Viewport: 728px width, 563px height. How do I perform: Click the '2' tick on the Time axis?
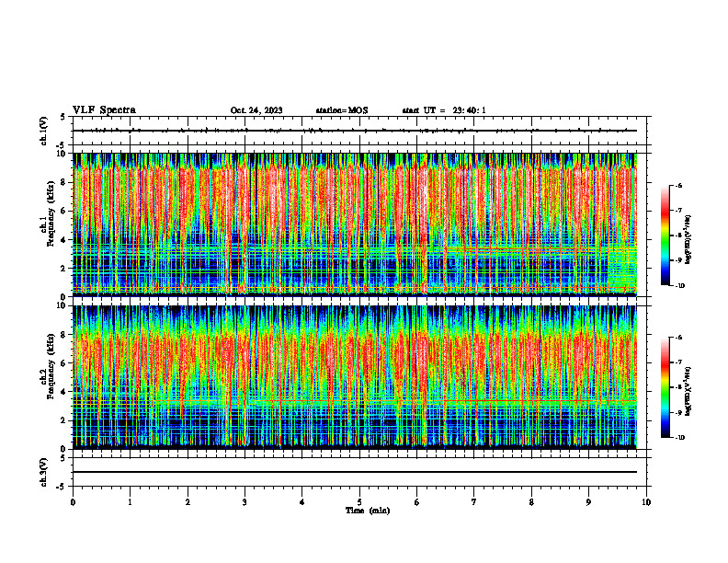tap(188, 502)
